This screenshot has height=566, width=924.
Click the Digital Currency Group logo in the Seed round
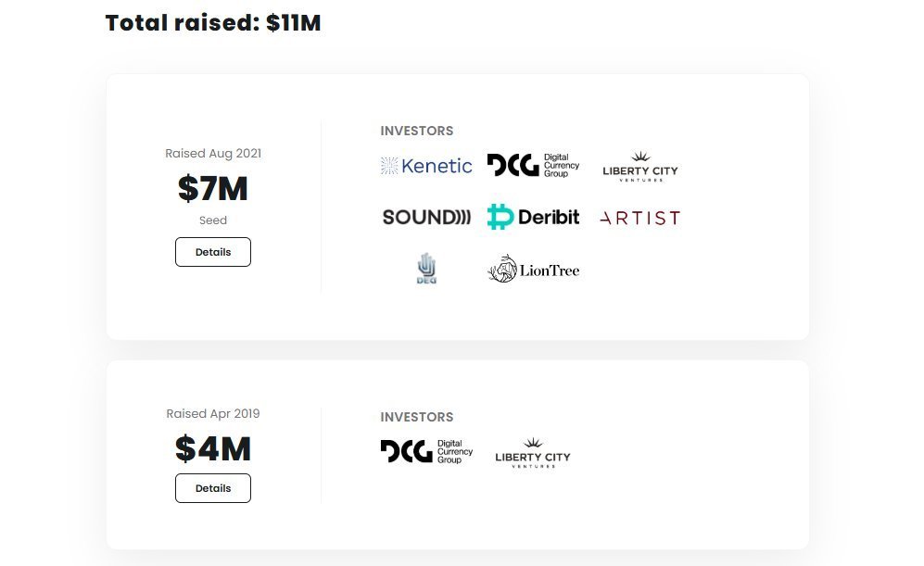[x=533, y=166]
